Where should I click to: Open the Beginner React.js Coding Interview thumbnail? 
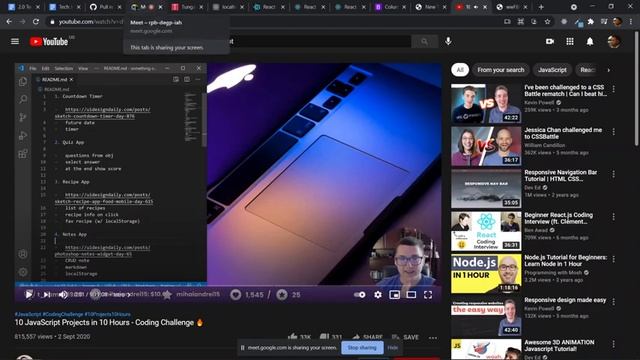pos(486,231)
